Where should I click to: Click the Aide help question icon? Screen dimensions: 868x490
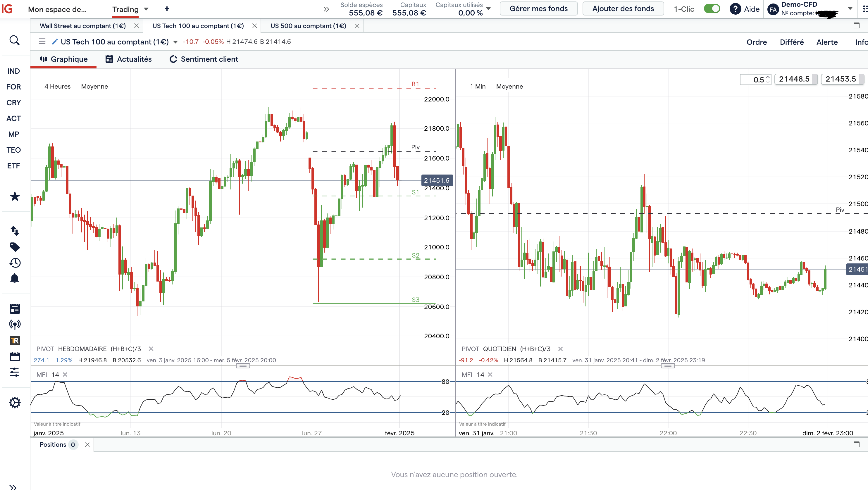pos(735,9)
